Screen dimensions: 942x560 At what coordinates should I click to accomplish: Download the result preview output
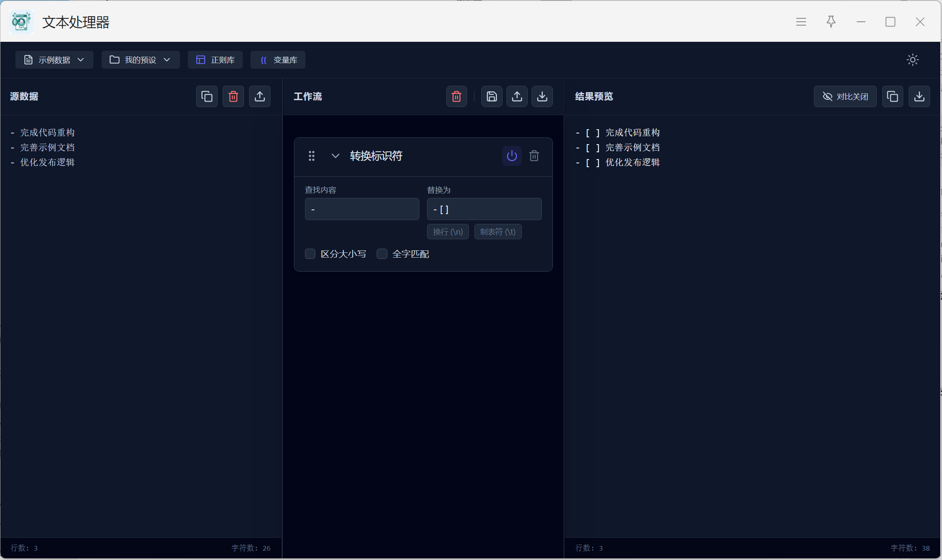tap(919, 96)
